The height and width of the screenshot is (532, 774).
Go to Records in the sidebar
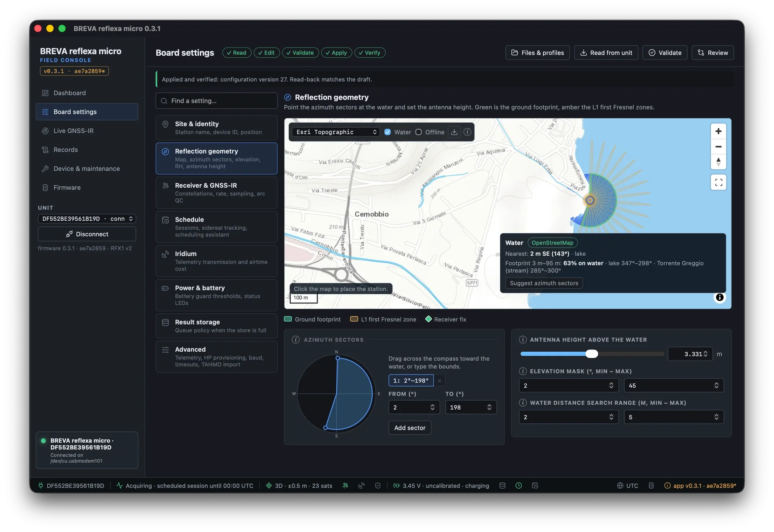tap(87, 150)
